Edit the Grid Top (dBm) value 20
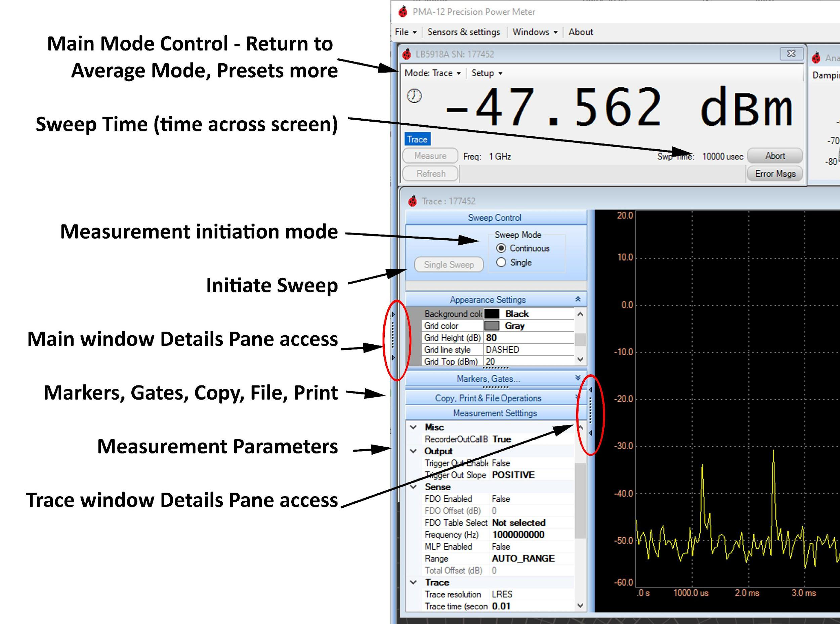The height and width of the screenshot is (624, 840). [x=529, y=362]
